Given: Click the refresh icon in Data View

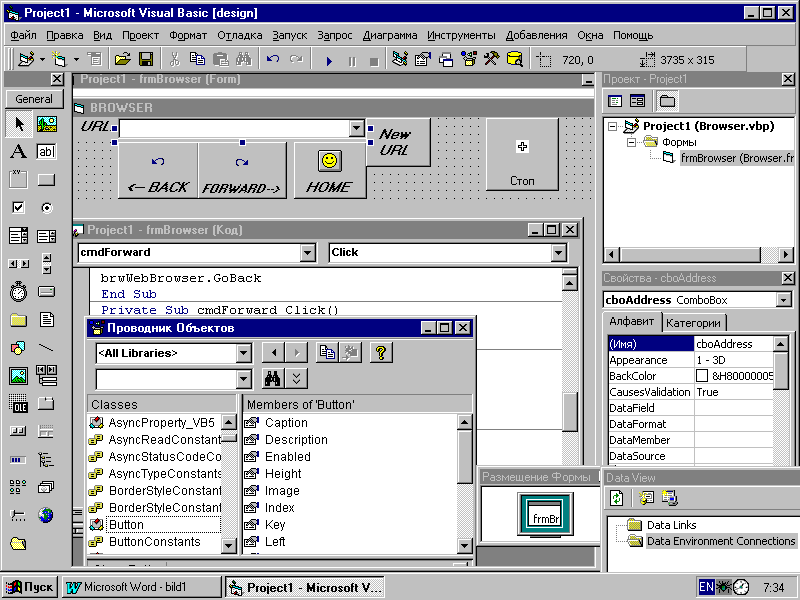Looking at the screenshot, I should click(617, 497).
